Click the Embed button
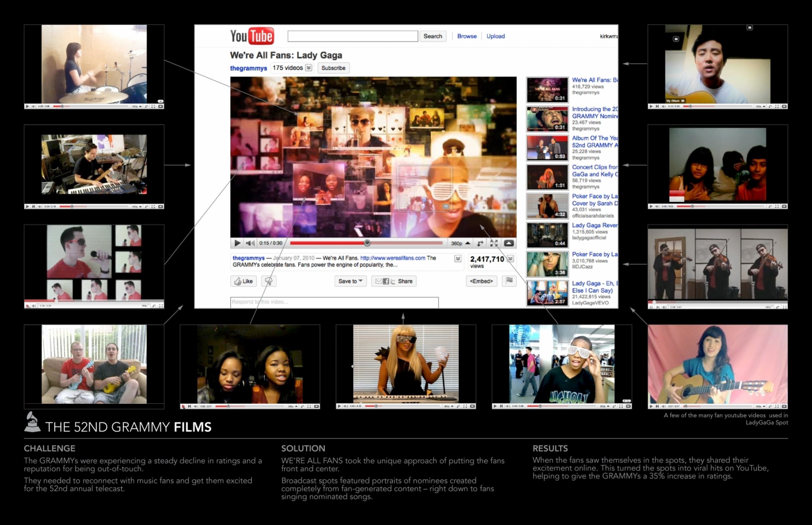The image size is (812, 525). click(481, 281)
